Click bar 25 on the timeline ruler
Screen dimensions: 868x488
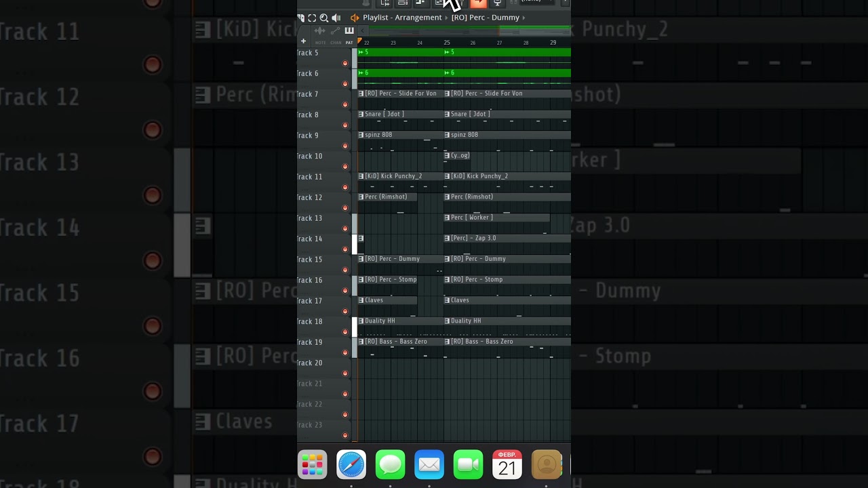[447, 43]
